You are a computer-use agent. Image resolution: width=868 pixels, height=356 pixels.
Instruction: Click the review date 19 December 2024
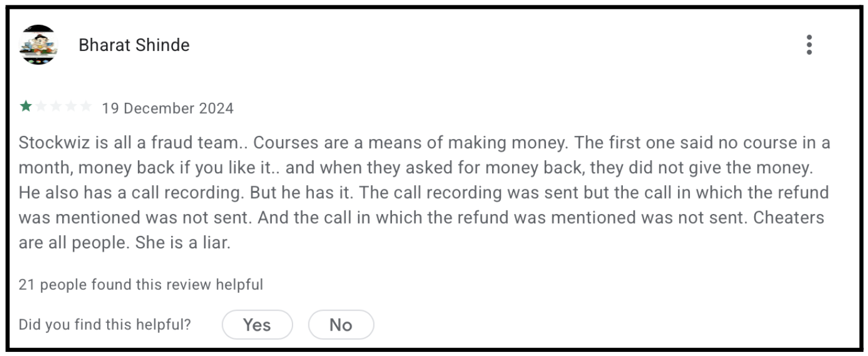[168, 108]
